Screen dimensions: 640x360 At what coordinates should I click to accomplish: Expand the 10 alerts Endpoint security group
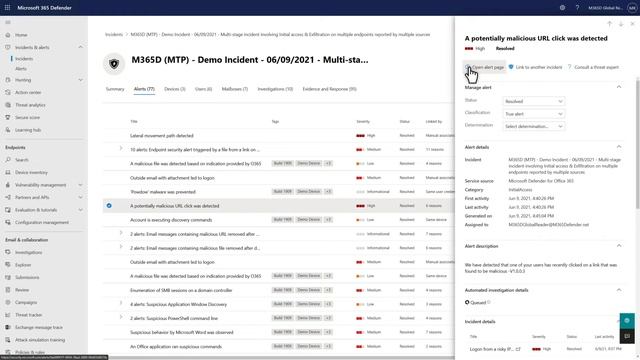[121, 149]
